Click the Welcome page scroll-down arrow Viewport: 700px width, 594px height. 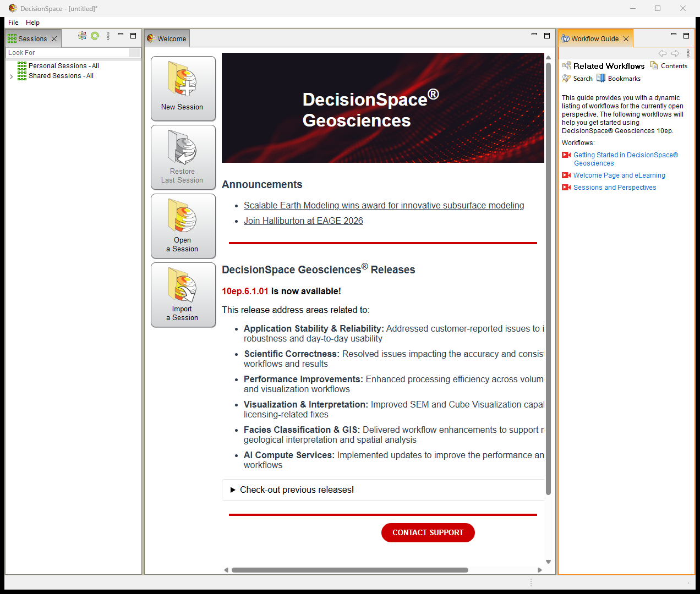click(x=548, y=562)
